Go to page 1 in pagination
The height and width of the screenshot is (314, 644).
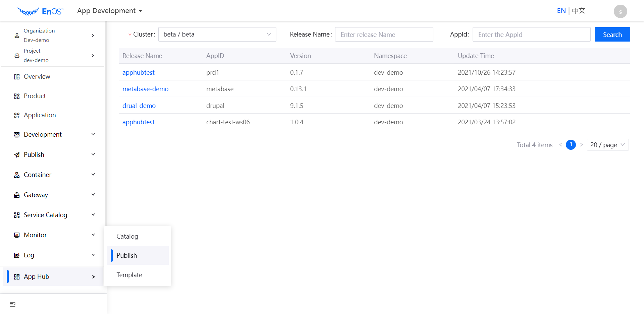(571, 145)
